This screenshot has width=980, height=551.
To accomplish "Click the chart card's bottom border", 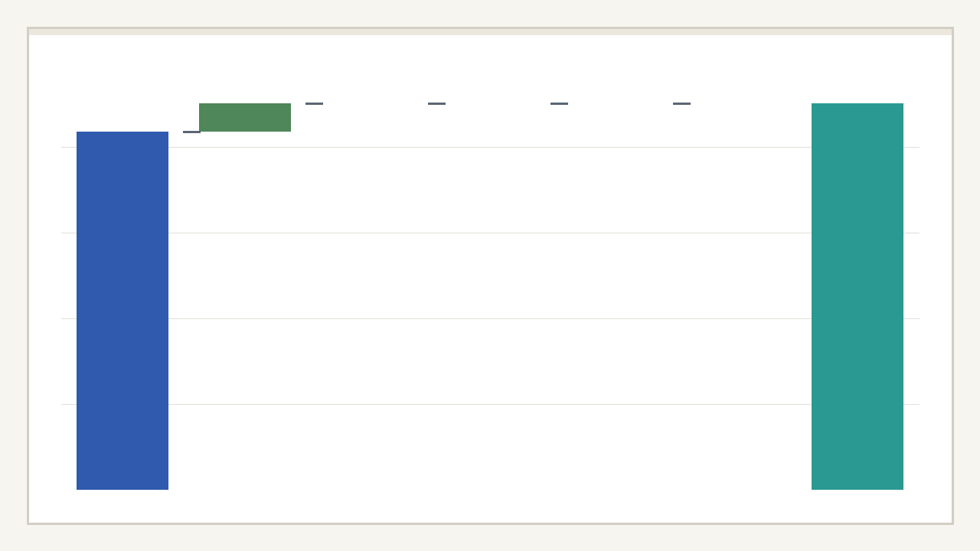I will (490, 523).
